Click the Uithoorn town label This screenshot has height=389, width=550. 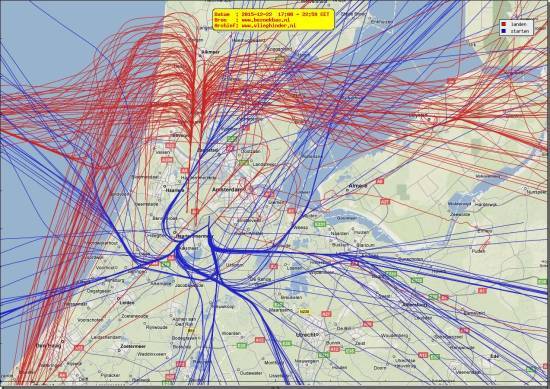pyautogui.click(x=234, y=265)
